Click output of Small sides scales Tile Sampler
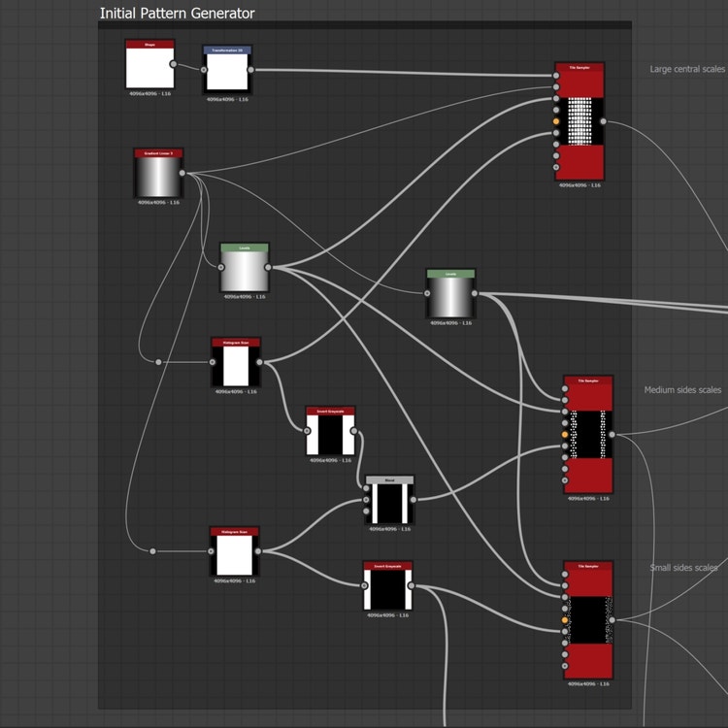Screen dimensions: 728x728 point(612,620)
